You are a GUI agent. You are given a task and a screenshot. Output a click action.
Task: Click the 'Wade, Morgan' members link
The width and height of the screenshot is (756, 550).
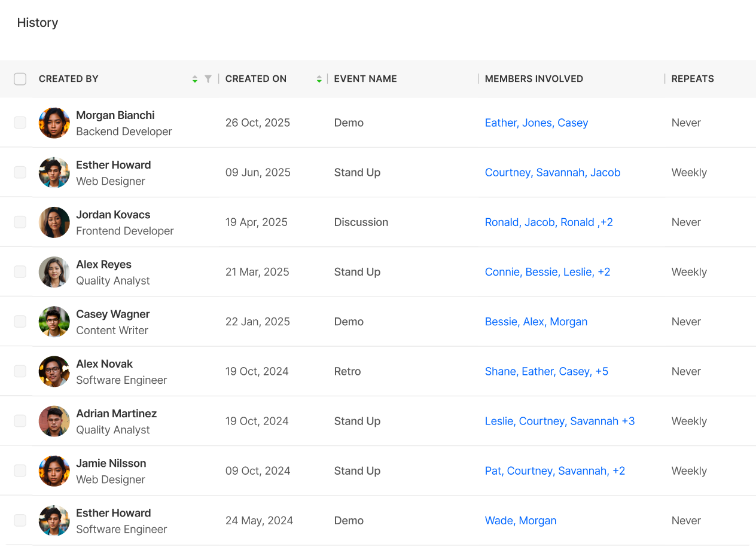[520, 521]
